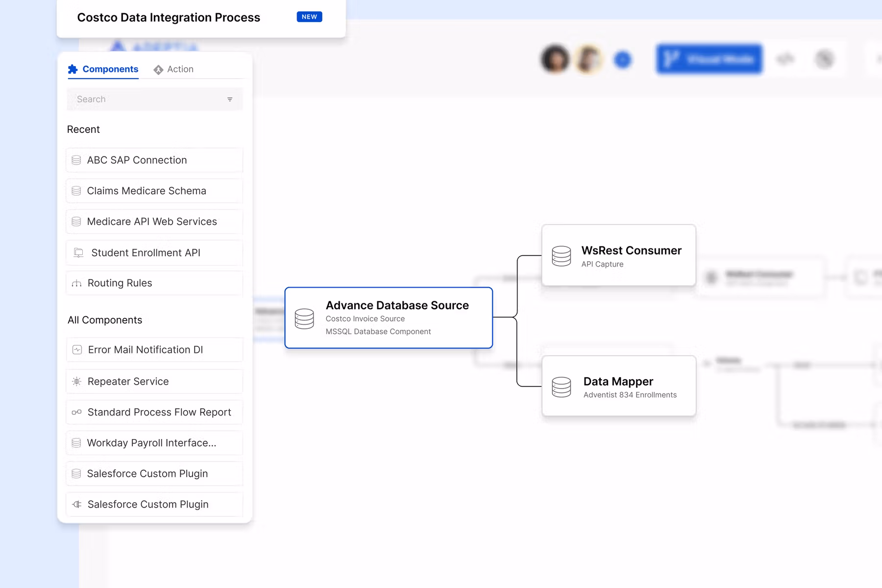Click branching icon beside Routing Rules
This screenshot has height=588, width=882.
[x=77, y=283]
